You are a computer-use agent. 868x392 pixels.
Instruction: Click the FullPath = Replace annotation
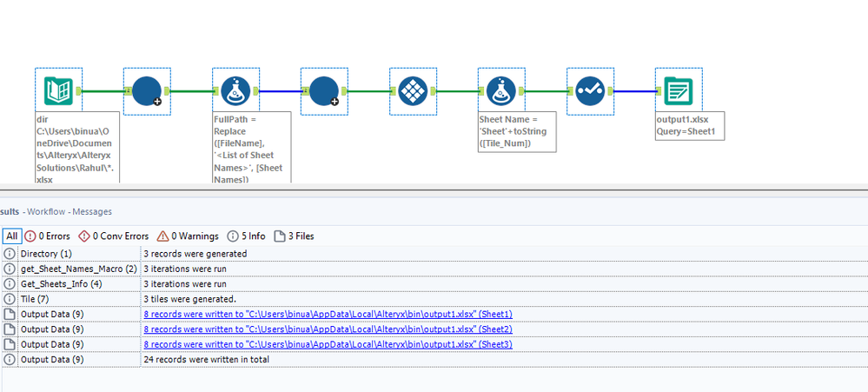tap(251, 147)
